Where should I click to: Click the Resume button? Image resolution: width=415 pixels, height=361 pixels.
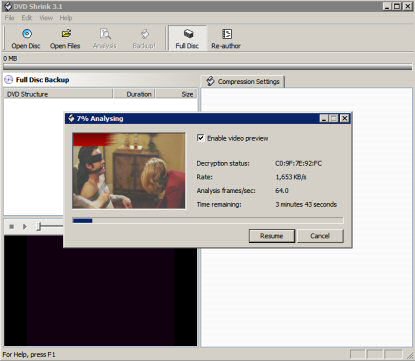[x=272, y=236]
